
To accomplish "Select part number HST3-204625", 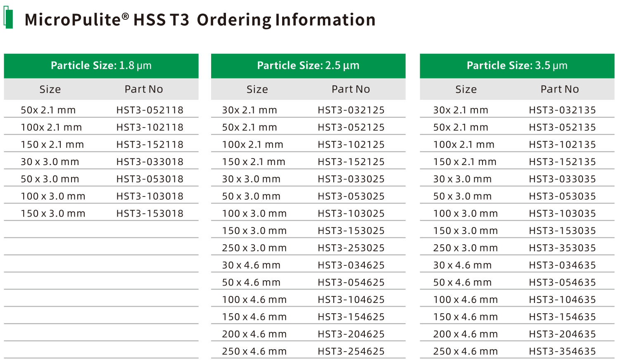I will [x=351, y=334].
